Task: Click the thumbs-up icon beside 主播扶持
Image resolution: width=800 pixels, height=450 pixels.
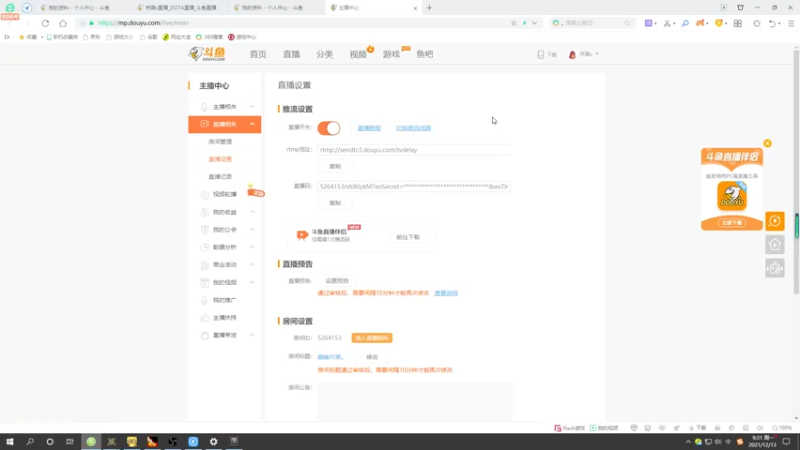Action: [x=204, y=318]
